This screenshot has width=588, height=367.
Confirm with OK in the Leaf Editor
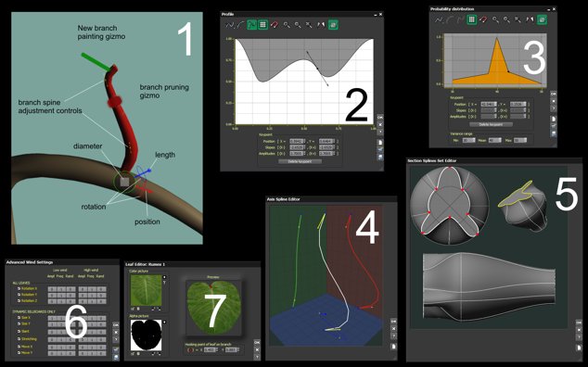(x=257, y=342)
